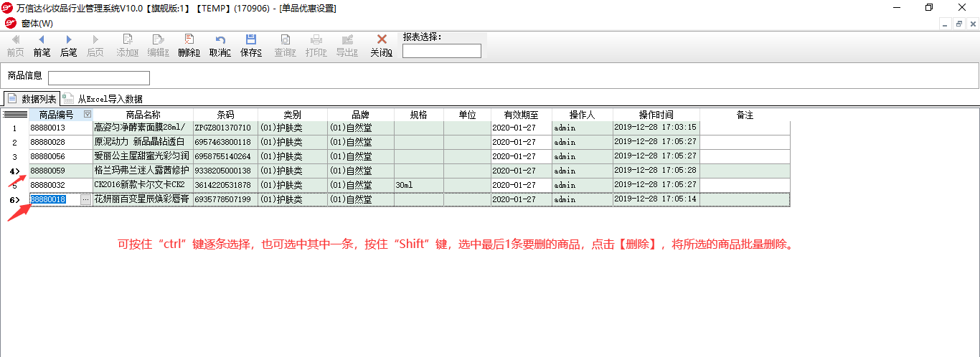The height and width of the screenshot is (357, 980).
Task: Click product name 爱丽公主屋甜蜜光彩匀润
Action: [x=143, y=156]
